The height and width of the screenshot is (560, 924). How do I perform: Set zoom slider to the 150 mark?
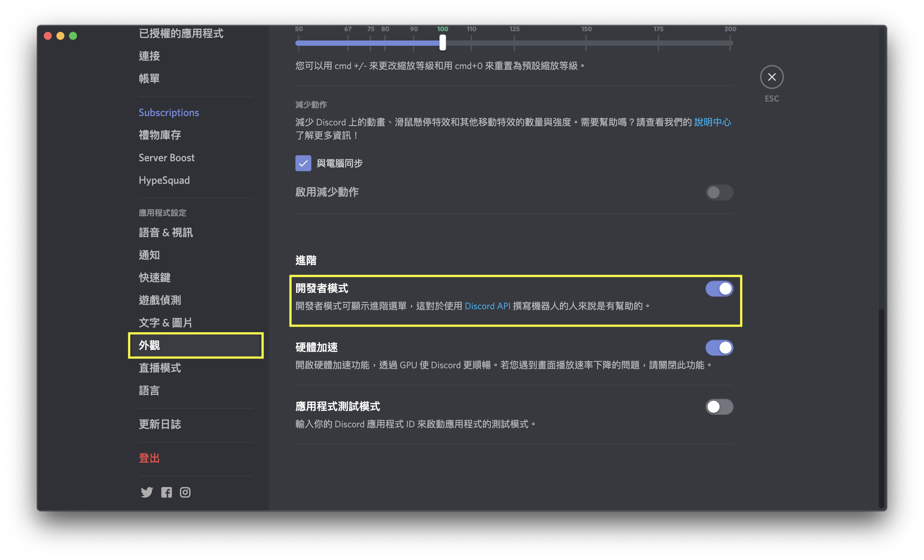(x=586, y=43)
